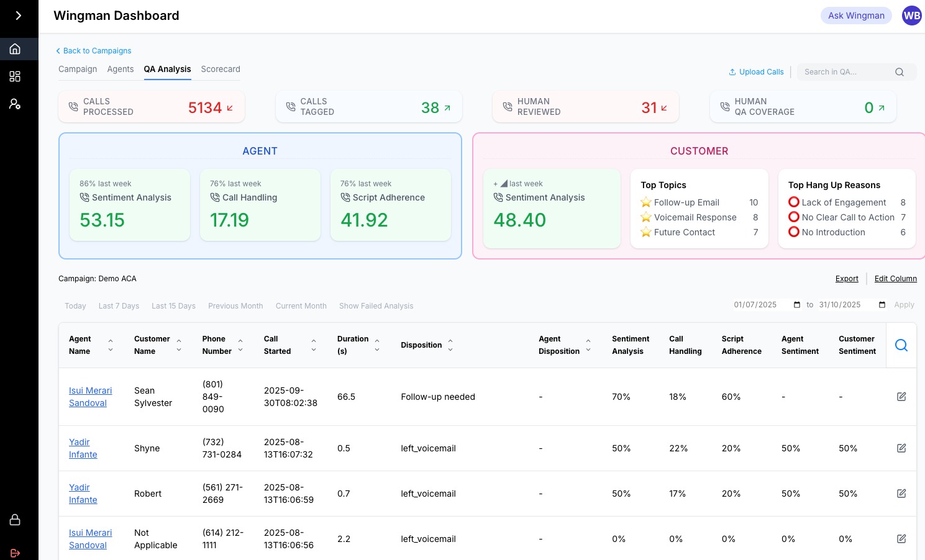Screen dimensions: 925x560
Task: Open the dashboard grid icon in sidebar
Action: tap(16, 76)
